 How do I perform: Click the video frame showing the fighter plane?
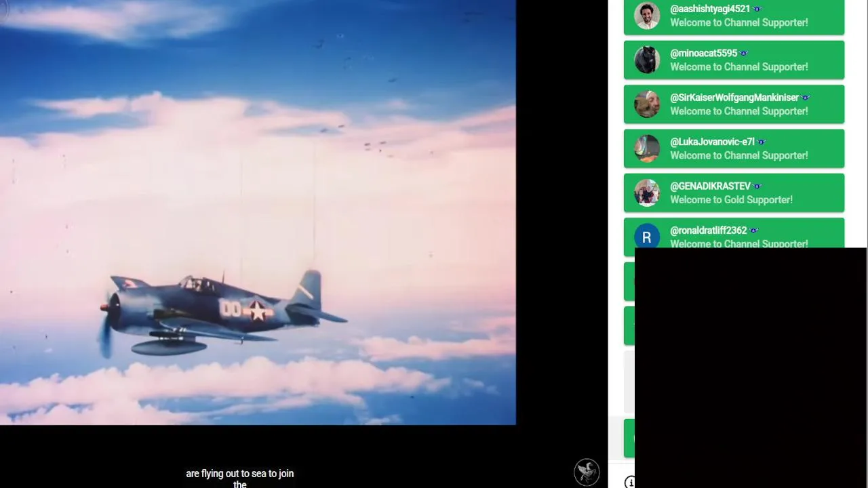[258, 212]
